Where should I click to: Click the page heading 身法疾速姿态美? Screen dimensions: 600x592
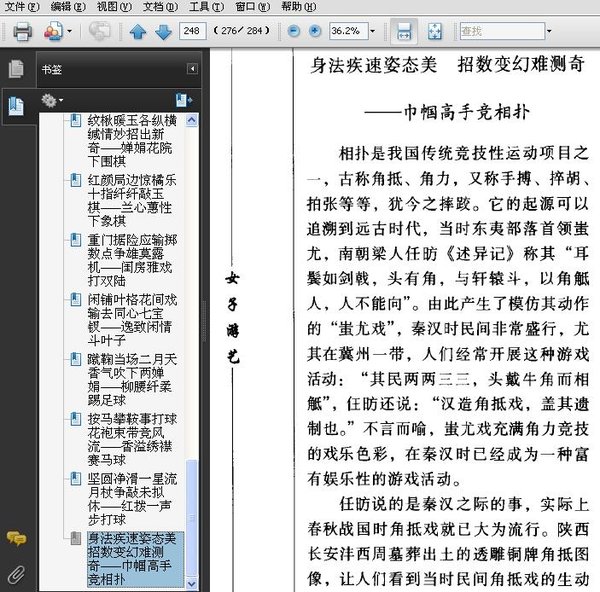coord(373,65)
